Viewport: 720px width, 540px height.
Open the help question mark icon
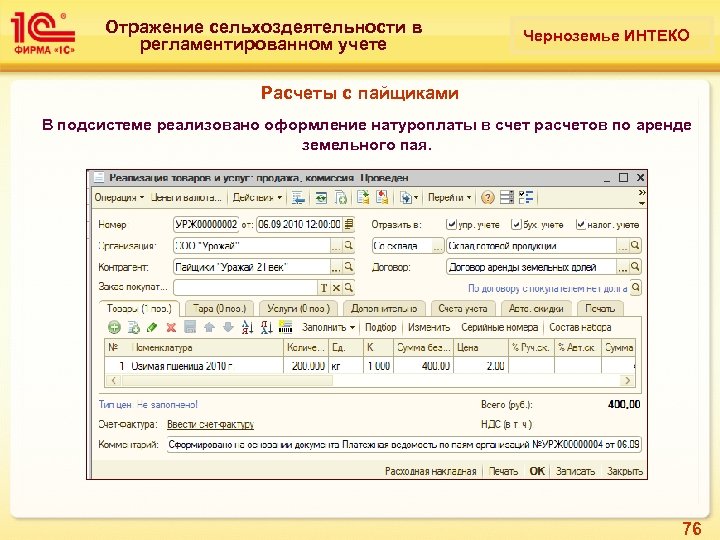(x=487, y=198)
